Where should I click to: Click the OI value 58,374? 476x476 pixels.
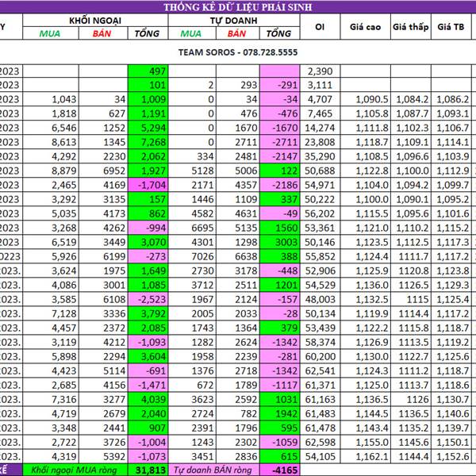pos(320,342)
